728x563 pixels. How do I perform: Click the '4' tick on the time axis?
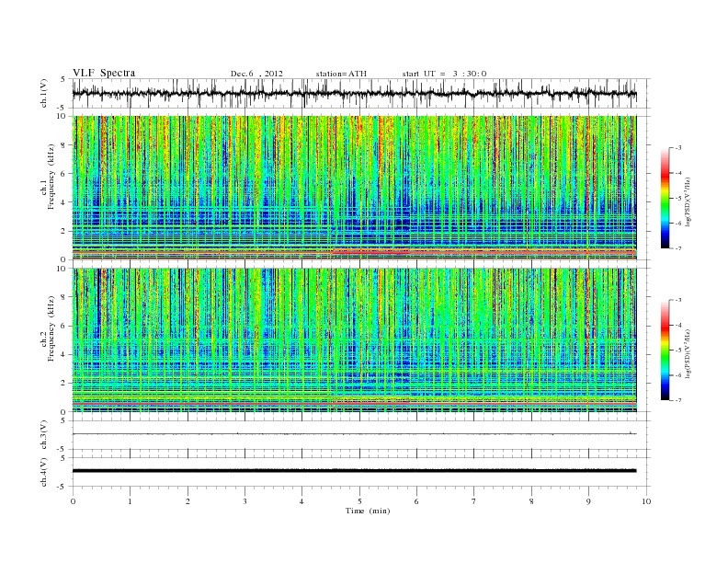tap(301, 501)
